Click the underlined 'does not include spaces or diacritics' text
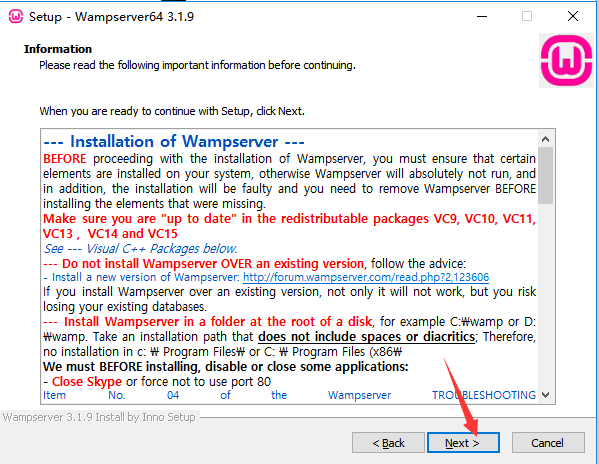Viewport: 599px width, 464px height. (366, 337)
